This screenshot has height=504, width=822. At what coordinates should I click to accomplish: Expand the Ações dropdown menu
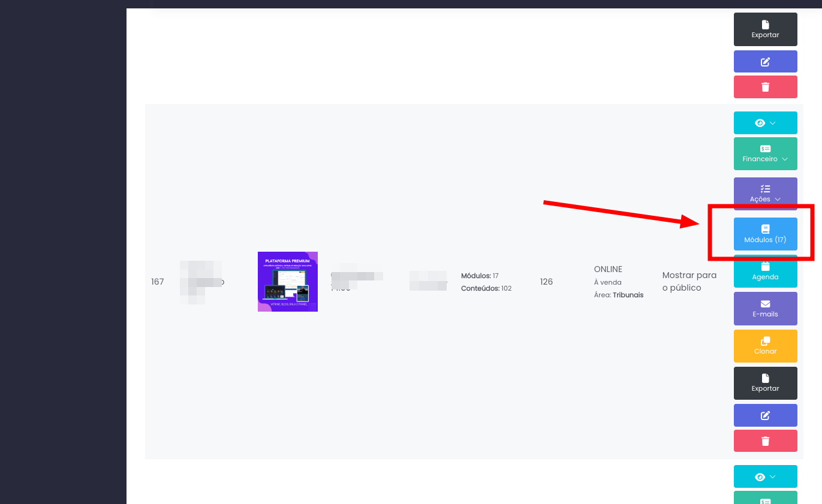click(765, 194)
